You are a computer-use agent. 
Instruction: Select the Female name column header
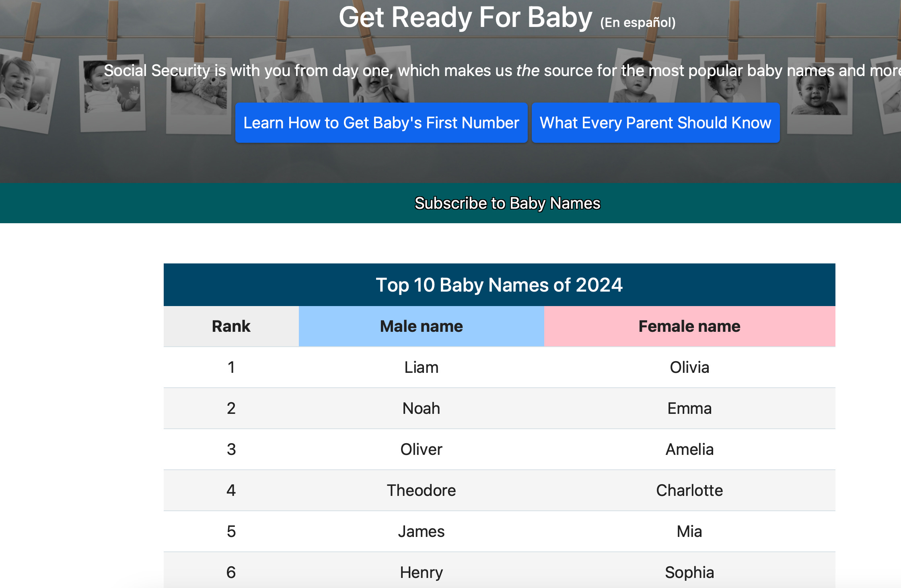coord(689,326)
